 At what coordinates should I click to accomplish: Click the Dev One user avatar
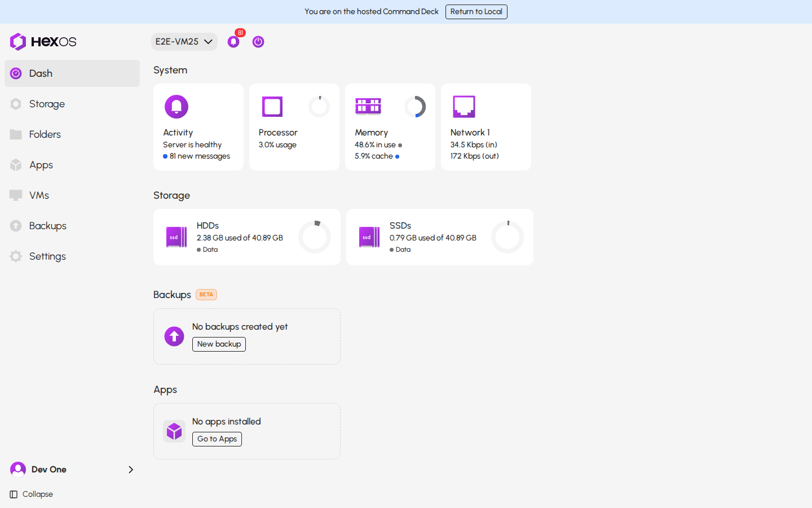pos(18,470)
